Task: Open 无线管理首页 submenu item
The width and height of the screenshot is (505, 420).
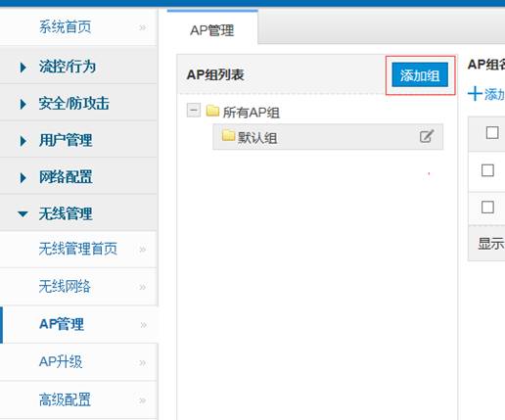Action: pyautogui.click(x=77, y=249)
